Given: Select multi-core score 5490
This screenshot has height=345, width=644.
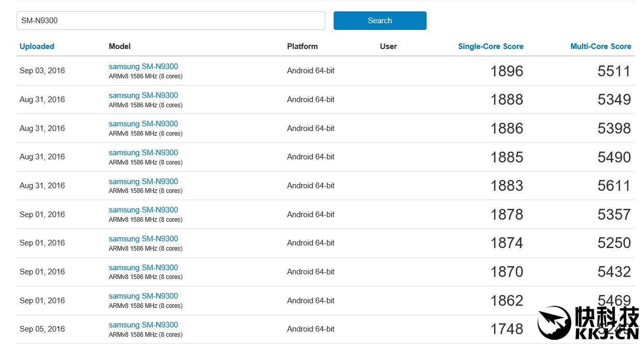Looking at the screenshot, I should pos(614,157).
